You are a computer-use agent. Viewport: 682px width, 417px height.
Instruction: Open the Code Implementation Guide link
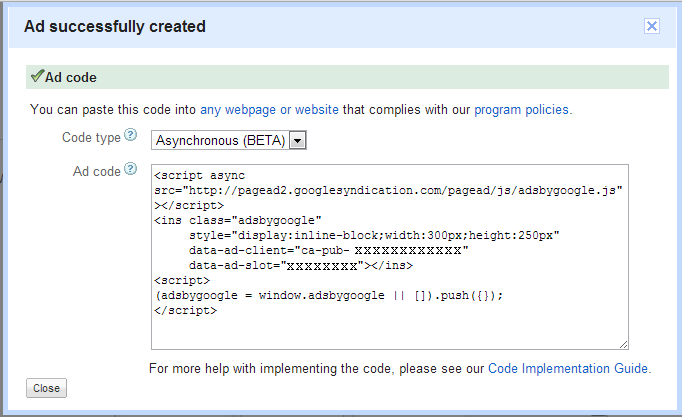click(569, 368)
